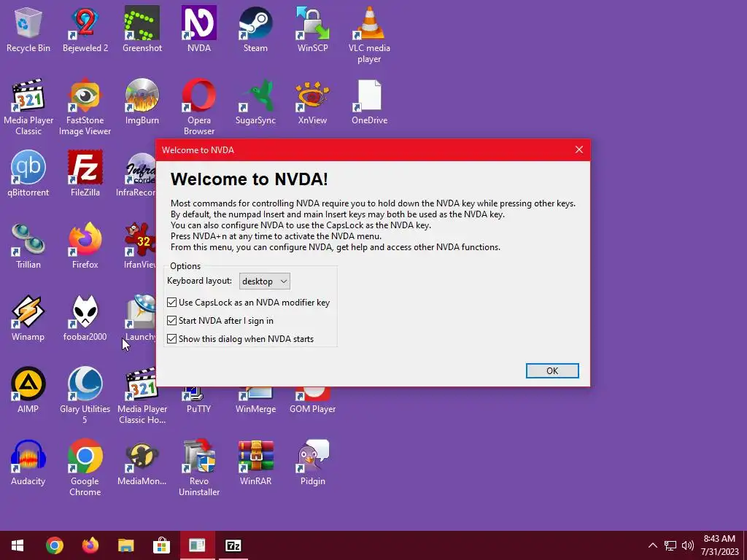Viewport: 747px width, 560px height.
Task: Open the taskbar clock and date
Action: coord(719,545)
